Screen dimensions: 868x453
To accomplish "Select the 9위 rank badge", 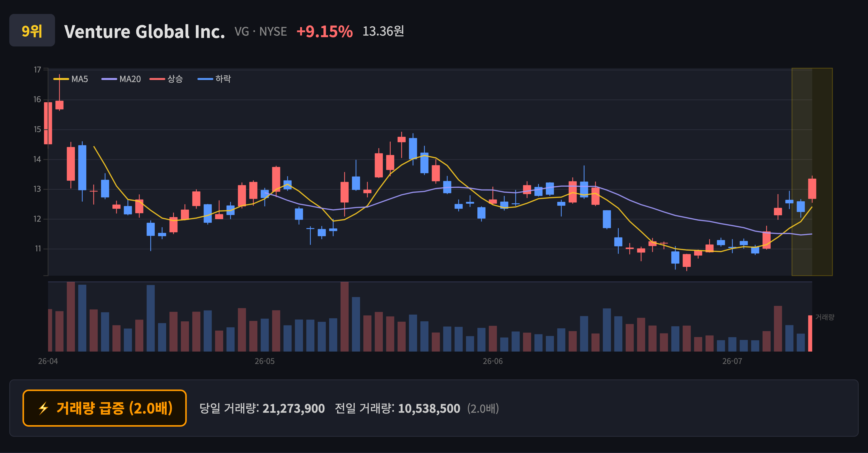I will pos(32,30).
